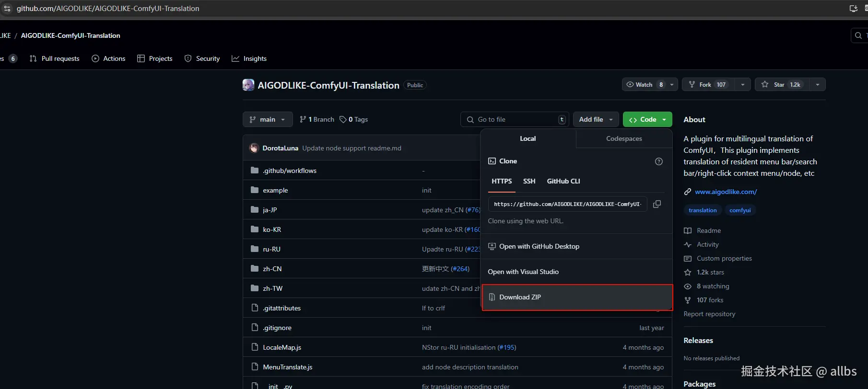
Task: Expand the Star lists dropdown arrow
Action: (817, 84)
